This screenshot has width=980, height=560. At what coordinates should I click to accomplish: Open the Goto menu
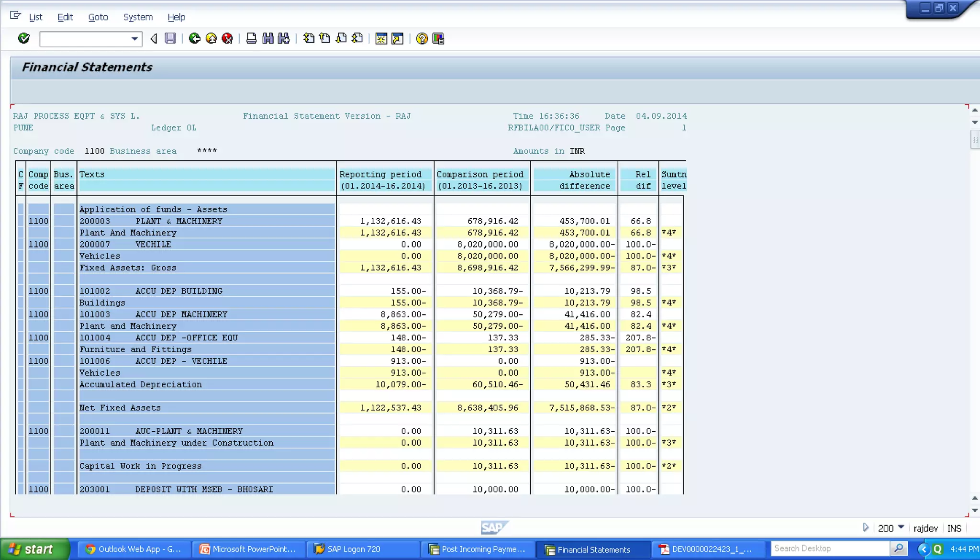(x=98, y=17)
